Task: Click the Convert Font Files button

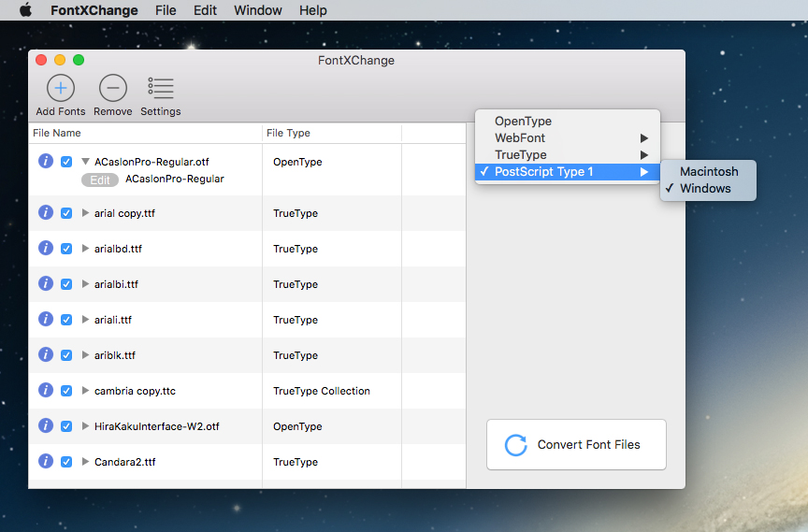Action: [x=576, y=444]
